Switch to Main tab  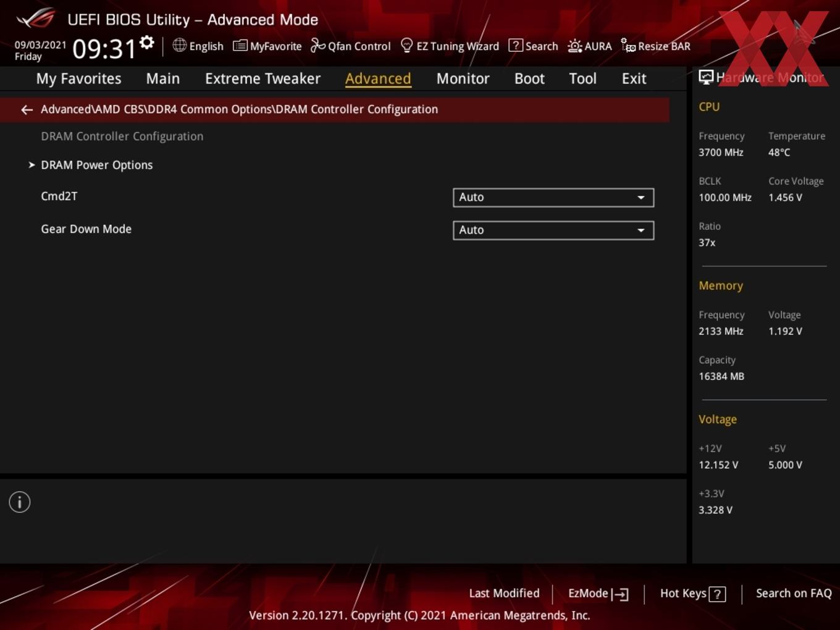(x=163, y=78)
